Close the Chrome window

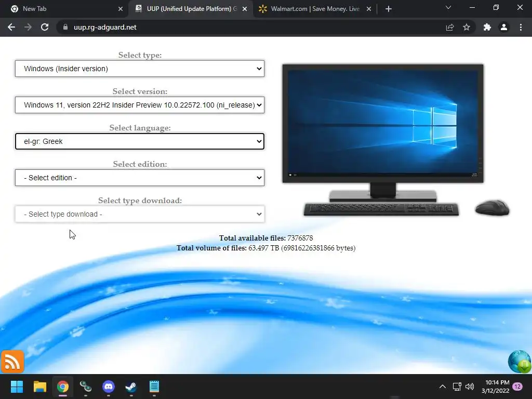tap(520, 7)
